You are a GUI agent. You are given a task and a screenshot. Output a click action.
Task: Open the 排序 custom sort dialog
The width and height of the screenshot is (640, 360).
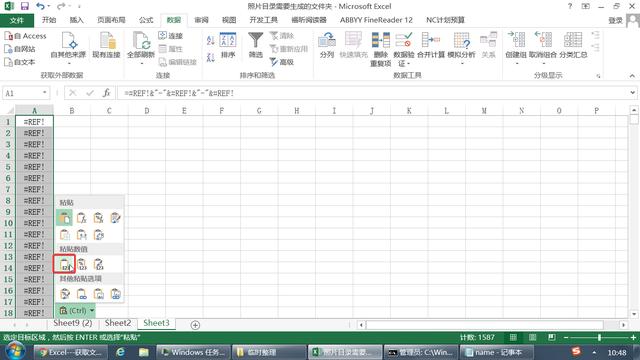pyautogui.click(x=228, y=46)
